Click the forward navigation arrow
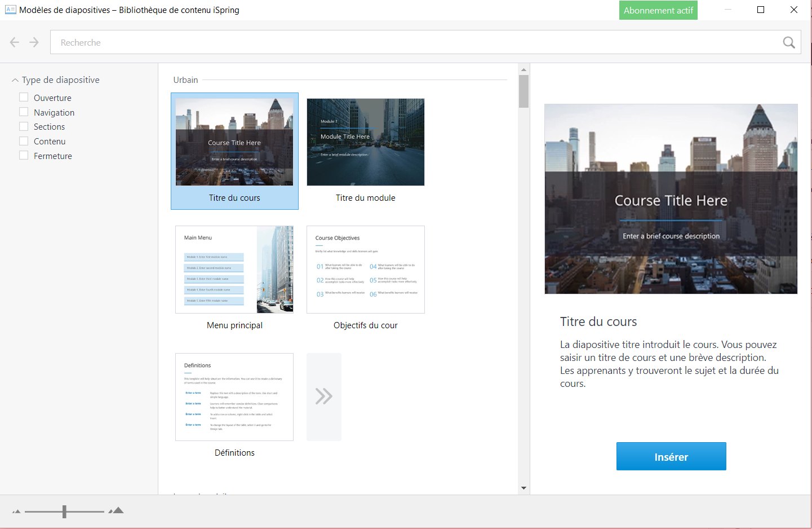Viewport: 812px width, 529px height. tap(34, 42)
